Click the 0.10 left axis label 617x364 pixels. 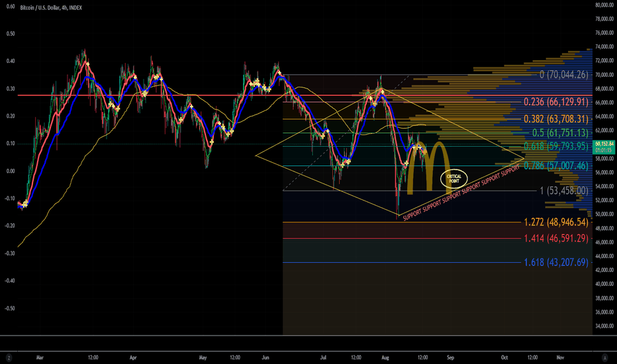(11, 144)
